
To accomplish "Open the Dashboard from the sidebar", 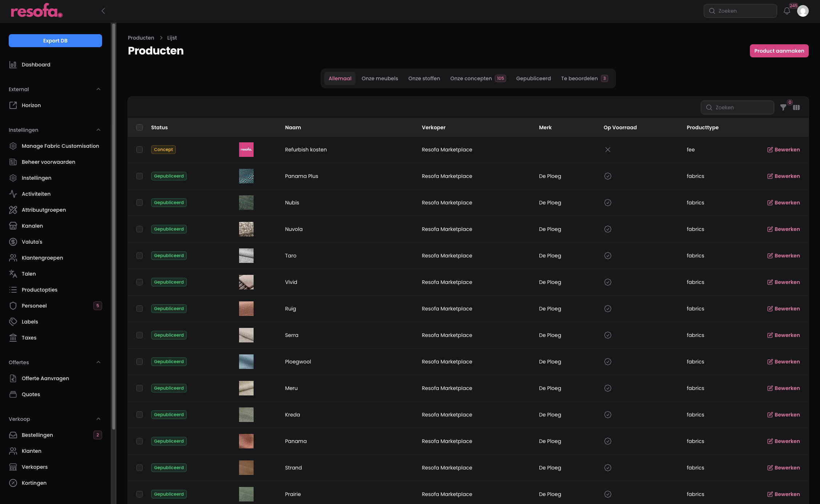I will tap(36, 64).
